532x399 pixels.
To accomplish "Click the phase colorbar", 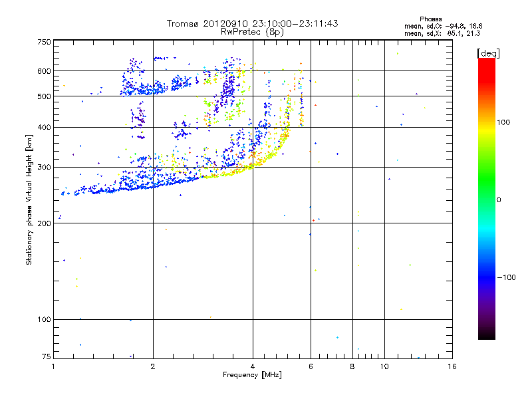I will [487, 198].
